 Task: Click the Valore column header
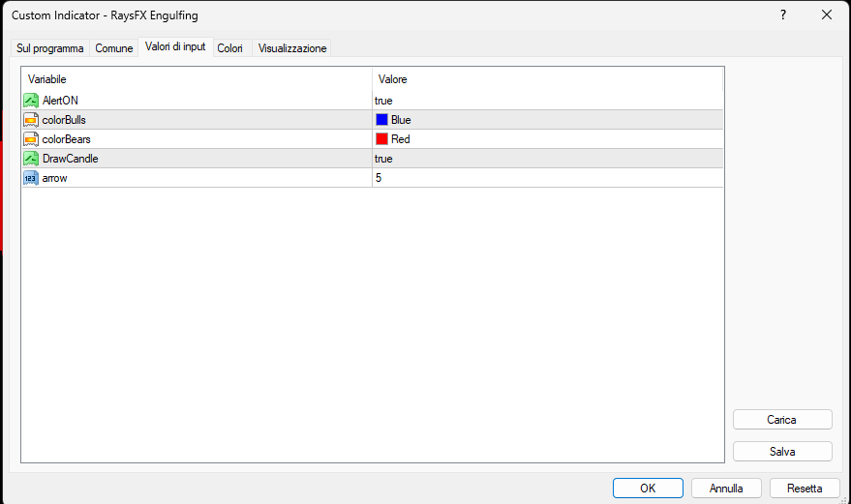[548, 79]
